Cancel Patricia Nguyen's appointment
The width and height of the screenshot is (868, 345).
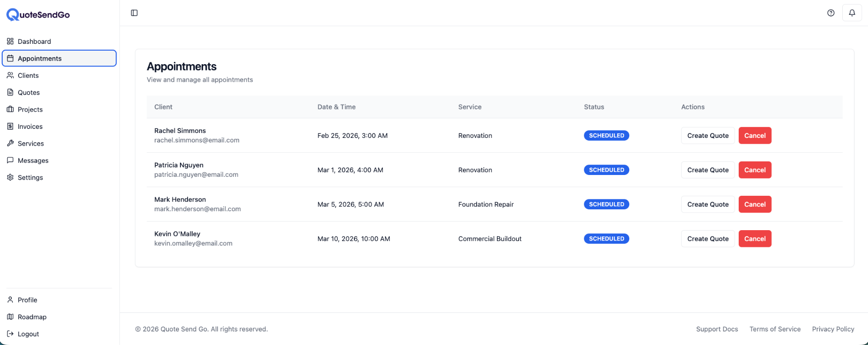click(x=755, y=170)
